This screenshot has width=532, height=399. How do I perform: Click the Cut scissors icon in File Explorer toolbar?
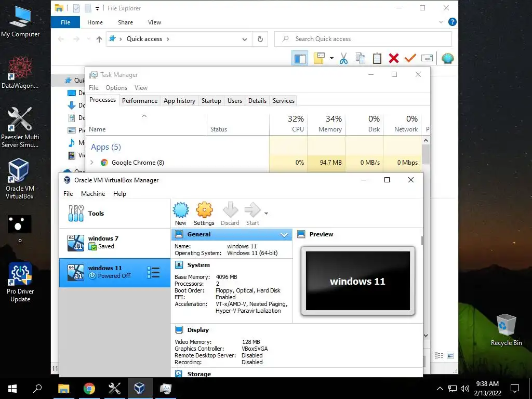344,58
